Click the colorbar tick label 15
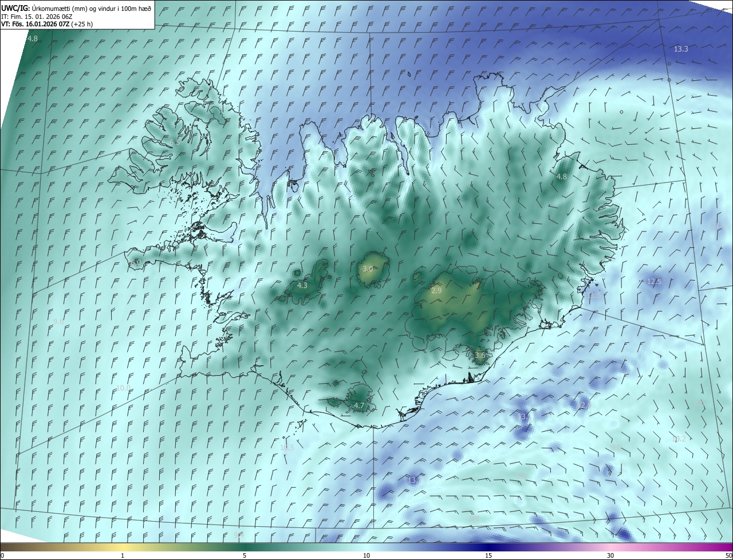 tap(488, 555)
